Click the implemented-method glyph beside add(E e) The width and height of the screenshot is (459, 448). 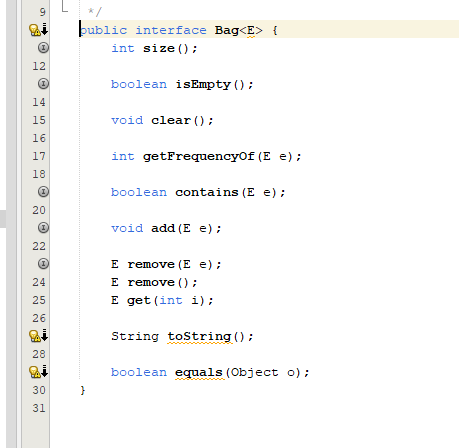[43, 228]
